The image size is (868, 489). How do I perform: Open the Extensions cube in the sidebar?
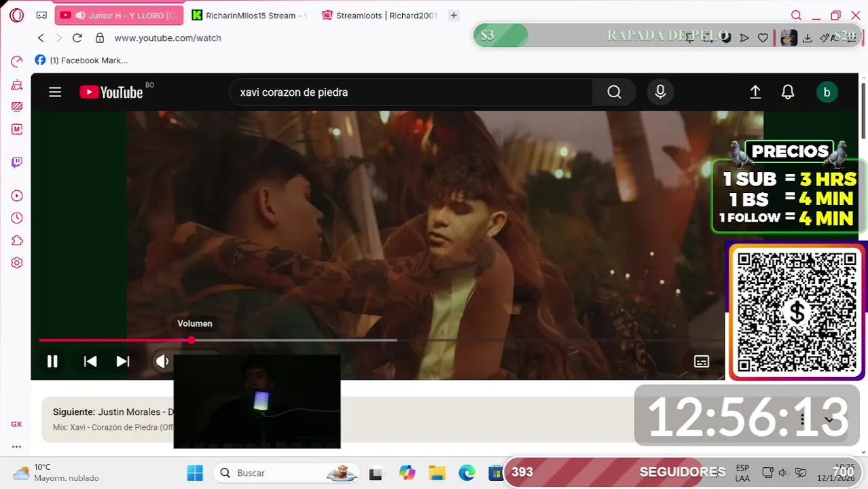17,240
